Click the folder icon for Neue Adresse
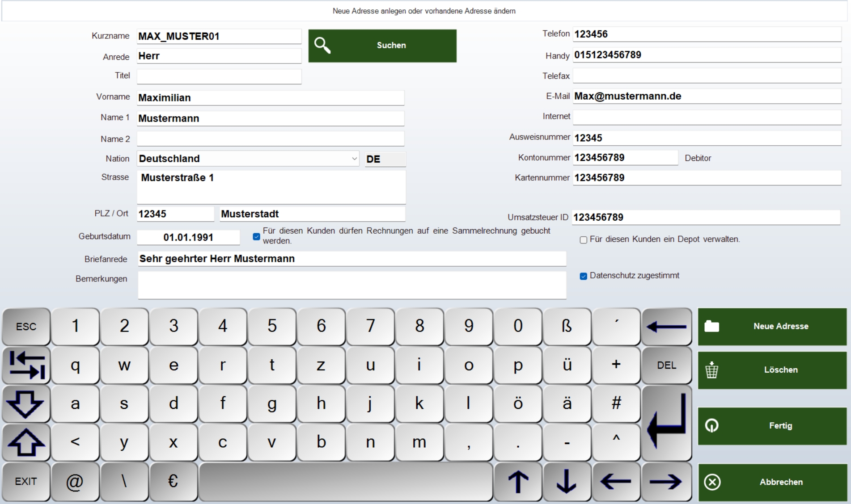The width and height of the screenshot is (851, 504). pyautogui.click(x=711, y=326)
